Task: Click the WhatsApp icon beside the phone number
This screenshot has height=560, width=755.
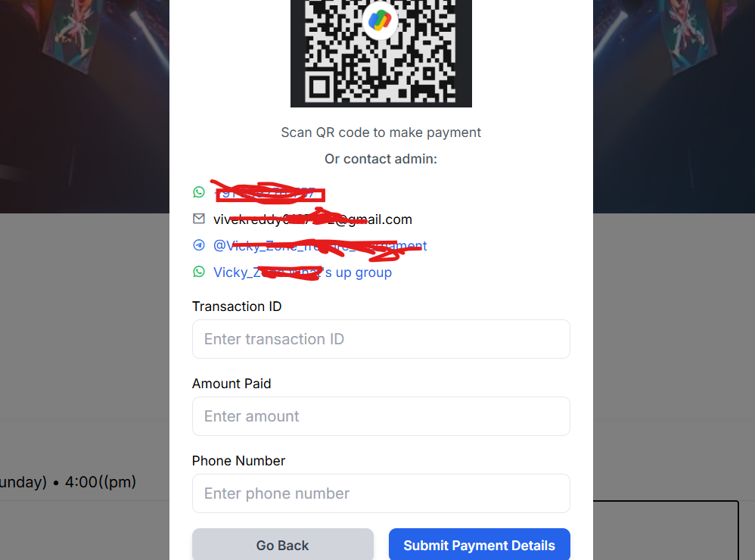Action: 199,192
